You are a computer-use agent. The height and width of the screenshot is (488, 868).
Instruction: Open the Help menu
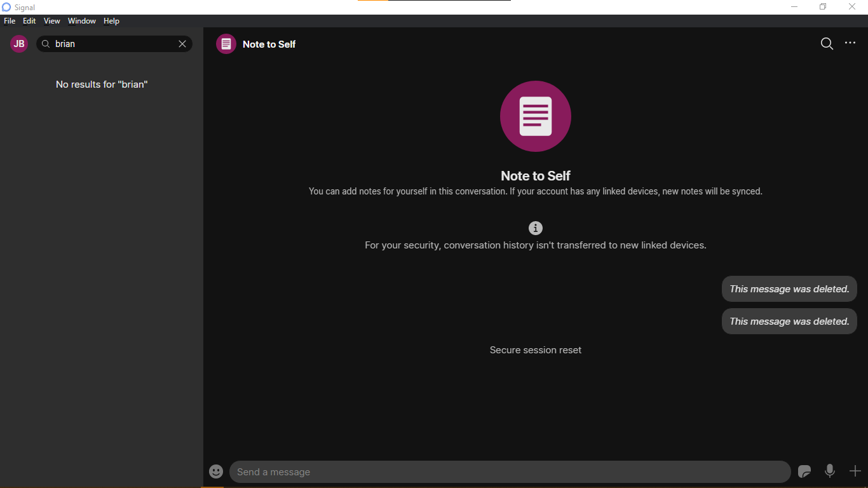[x=111, y=20]
